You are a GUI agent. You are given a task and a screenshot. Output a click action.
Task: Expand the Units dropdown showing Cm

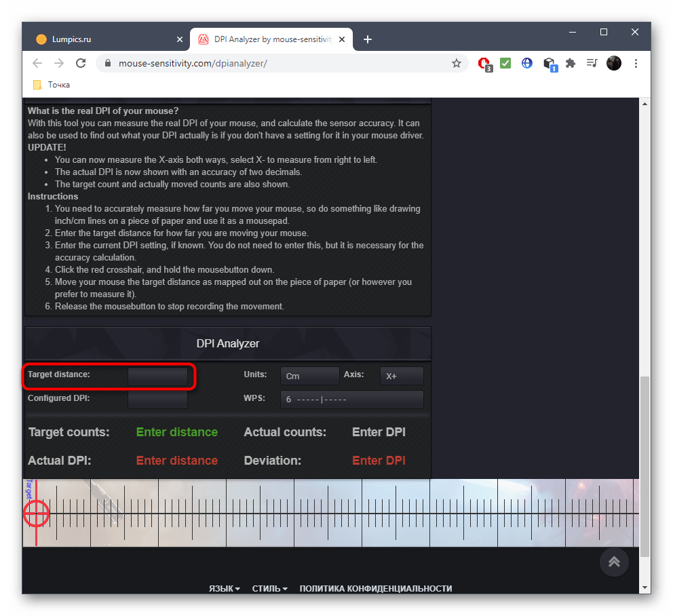pos(309,376)
